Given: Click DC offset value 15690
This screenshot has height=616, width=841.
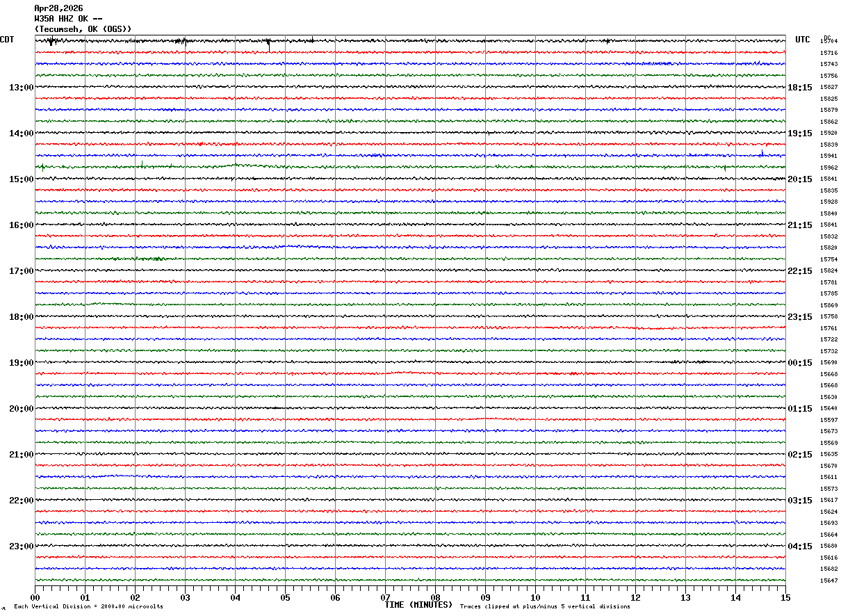Looking at the screenshot, I should 828,363.
